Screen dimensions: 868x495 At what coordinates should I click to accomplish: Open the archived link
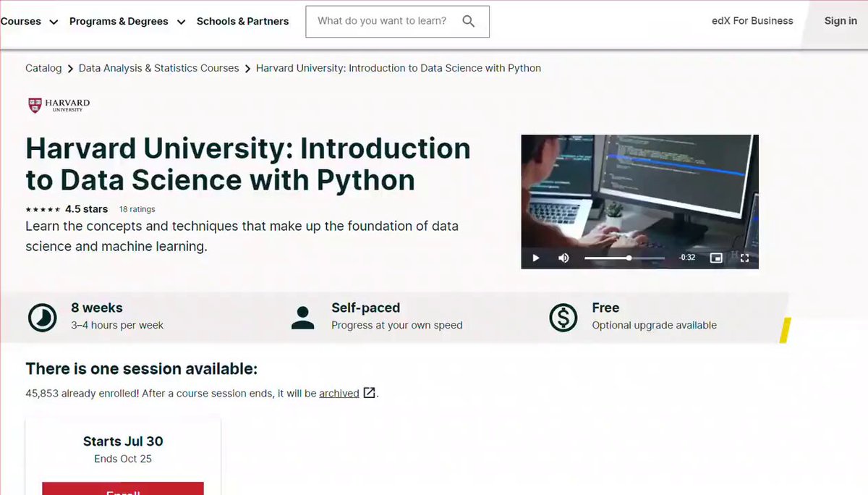pyautogui.click(x=339, y=394)
